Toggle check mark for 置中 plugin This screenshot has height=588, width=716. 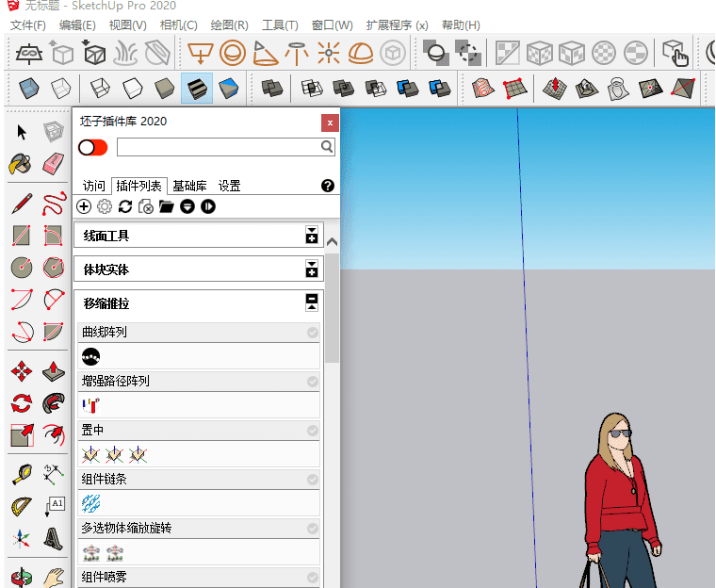click(x=313, y=431)
